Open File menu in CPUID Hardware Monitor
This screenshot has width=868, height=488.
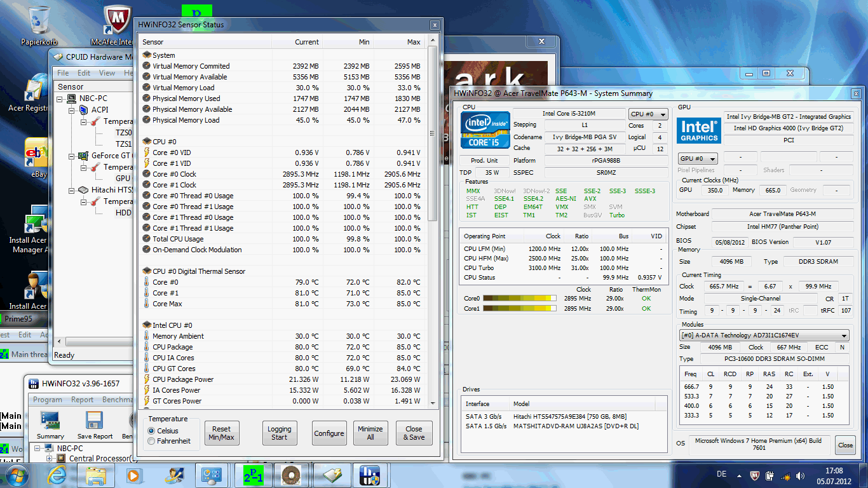pyautogui.click(x=64, y=73)
